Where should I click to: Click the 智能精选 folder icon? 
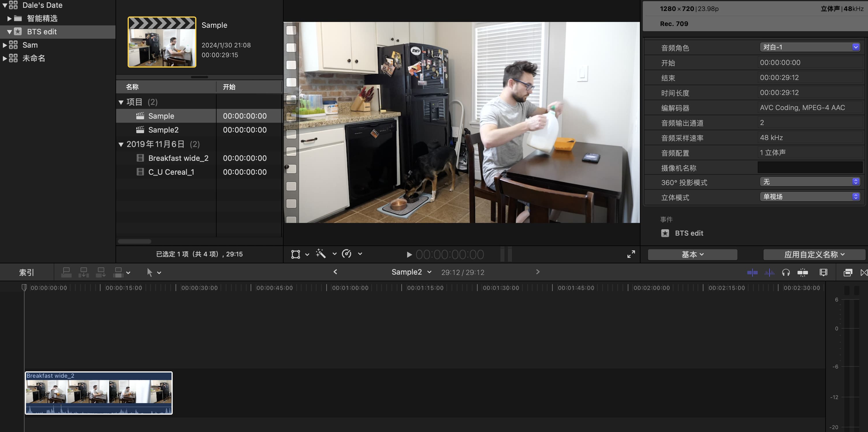[18, 18]
